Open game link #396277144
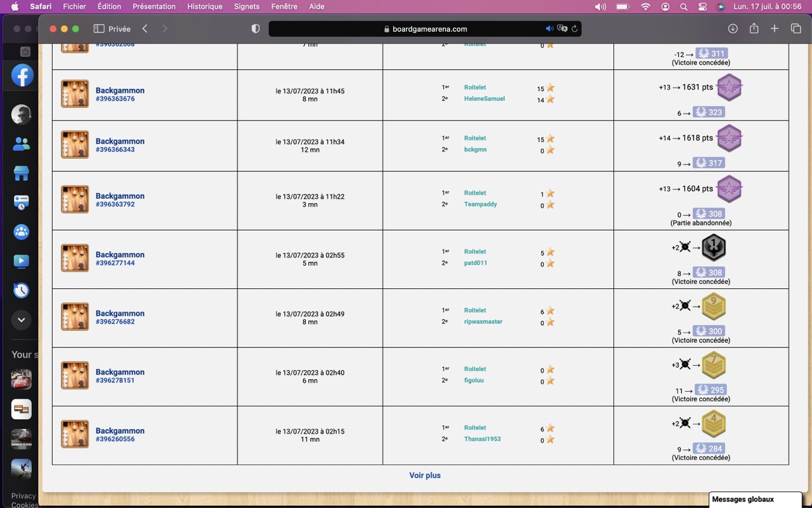 [115, 263]
